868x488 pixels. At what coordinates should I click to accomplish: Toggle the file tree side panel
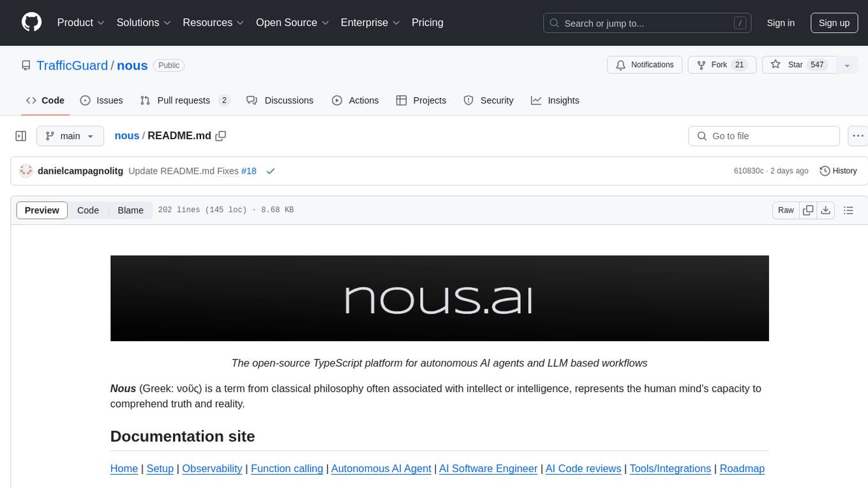click(x=21, y=136)
